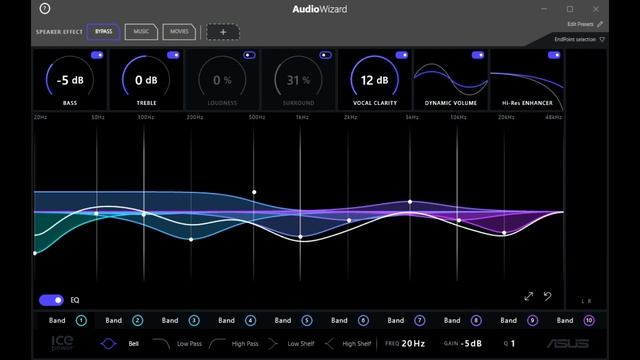Click the Band 4 number circle
640x360 pixels.
pyautogui.click(x=251, y=320)
